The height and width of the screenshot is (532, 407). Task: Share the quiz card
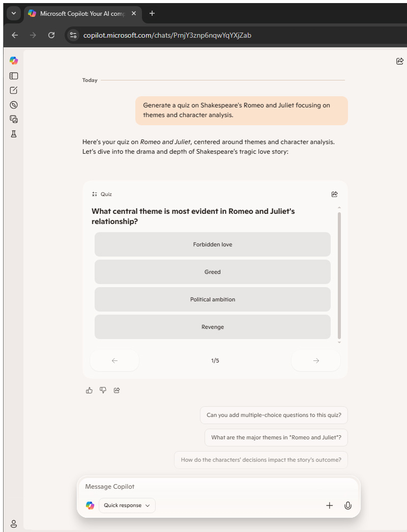(334, 194)
